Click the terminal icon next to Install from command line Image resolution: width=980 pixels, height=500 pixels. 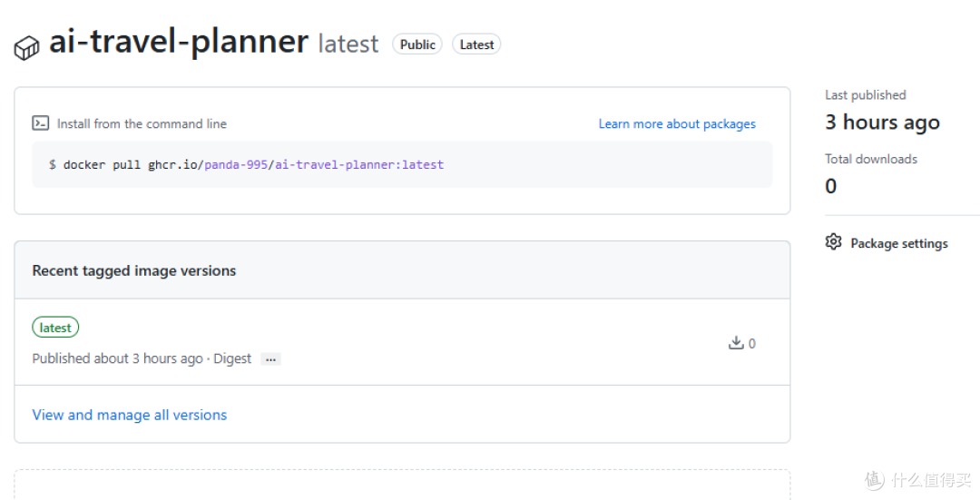41,123
